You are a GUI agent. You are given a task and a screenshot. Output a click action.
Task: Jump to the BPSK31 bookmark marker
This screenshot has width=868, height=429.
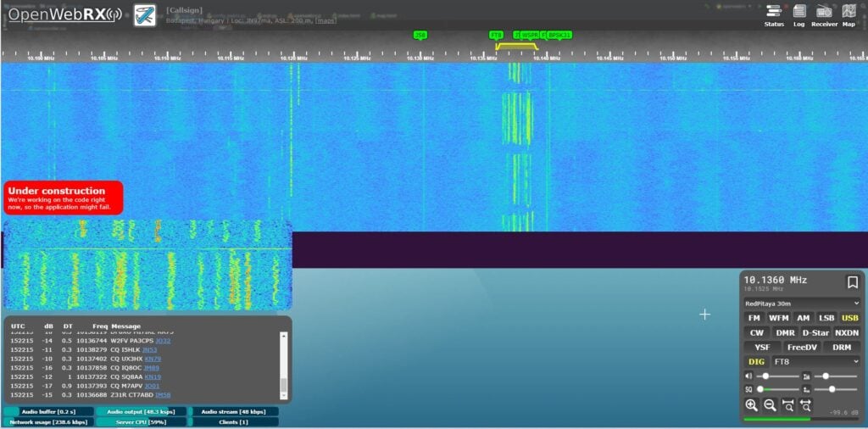coord(559,36)
